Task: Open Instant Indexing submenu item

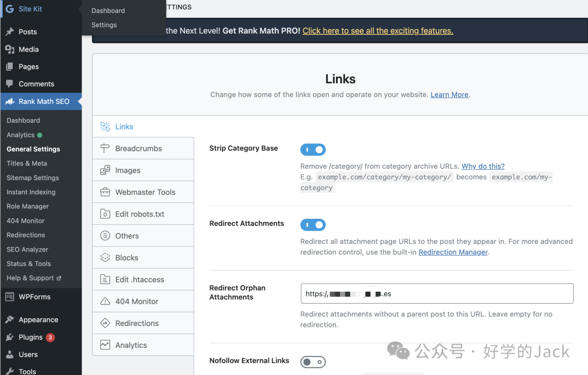Action: click(30, 192)
